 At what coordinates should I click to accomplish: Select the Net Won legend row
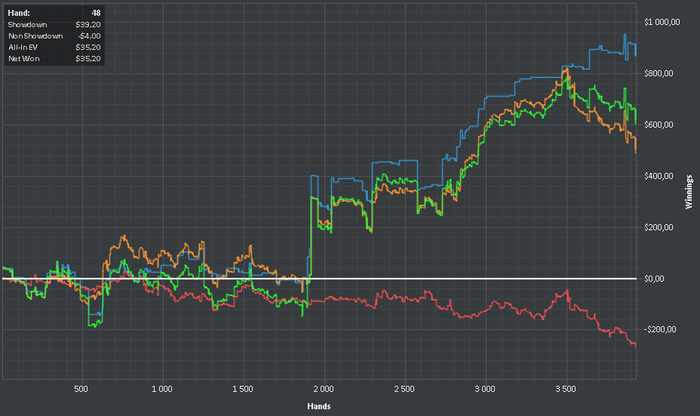point(54,59)
